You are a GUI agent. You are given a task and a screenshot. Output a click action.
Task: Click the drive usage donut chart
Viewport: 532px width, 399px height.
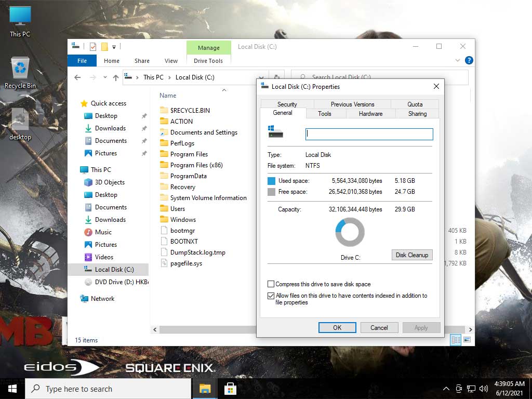point(350,232)
